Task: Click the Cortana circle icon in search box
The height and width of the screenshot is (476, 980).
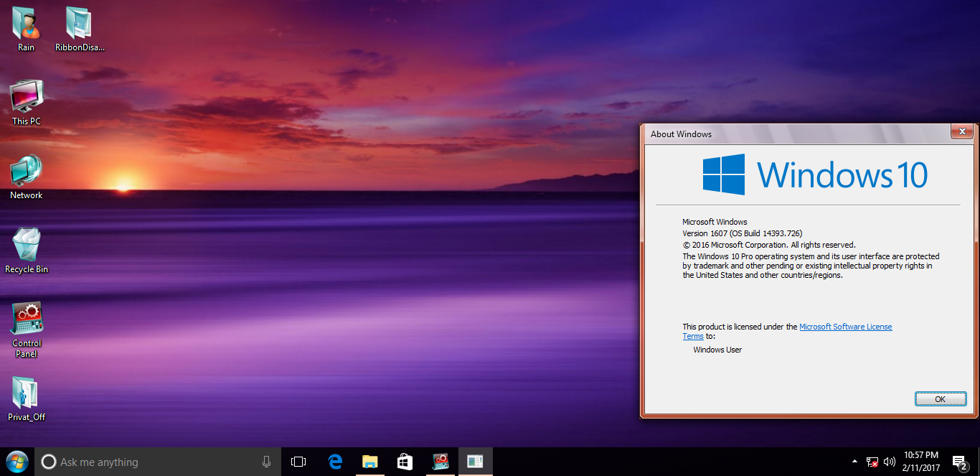Action: (49, 462)
